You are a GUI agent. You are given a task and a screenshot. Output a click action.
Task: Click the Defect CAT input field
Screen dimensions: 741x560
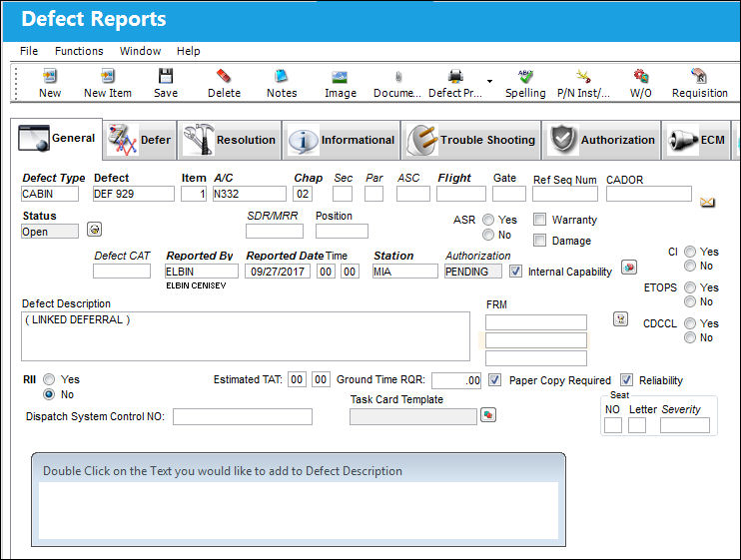coord(122,272)
